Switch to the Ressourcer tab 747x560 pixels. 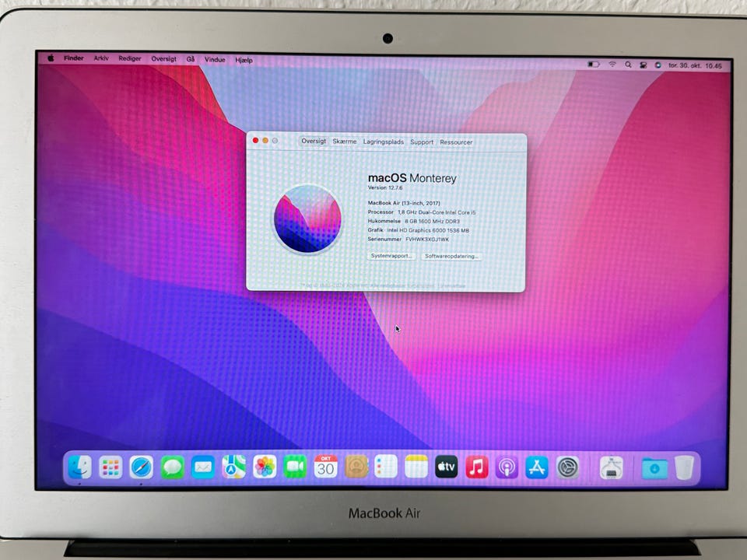coord(456,142)
